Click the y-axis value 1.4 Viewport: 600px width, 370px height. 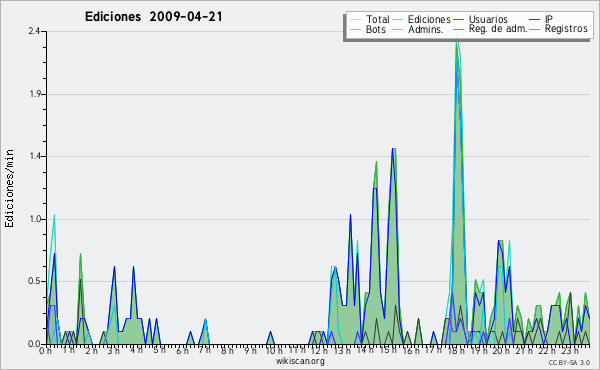point(34,156)
